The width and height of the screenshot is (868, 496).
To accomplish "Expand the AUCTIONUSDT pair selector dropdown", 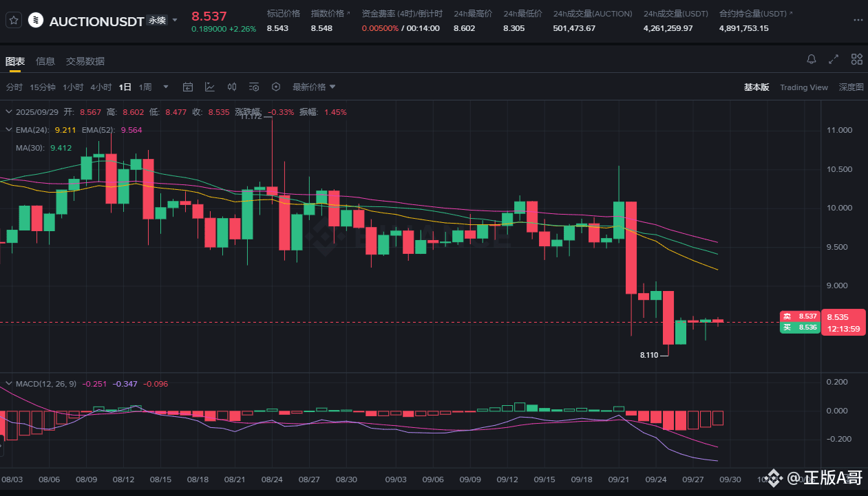I will 175,21.
